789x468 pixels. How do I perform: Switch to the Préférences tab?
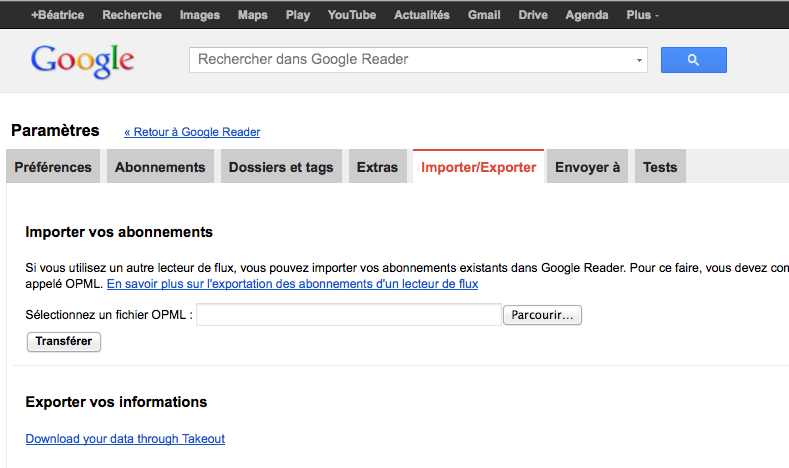pyautogui.click(x=53, y=167)
